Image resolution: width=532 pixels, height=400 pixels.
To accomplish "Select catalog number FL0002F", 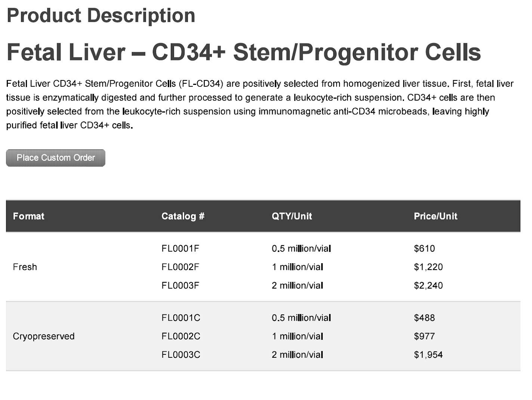I will point(180,267).
